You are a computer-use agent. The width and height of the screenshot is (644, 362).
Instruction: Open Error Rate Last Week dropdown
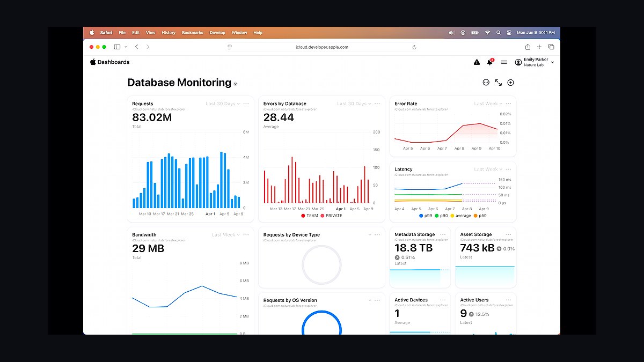coord(488,104)
